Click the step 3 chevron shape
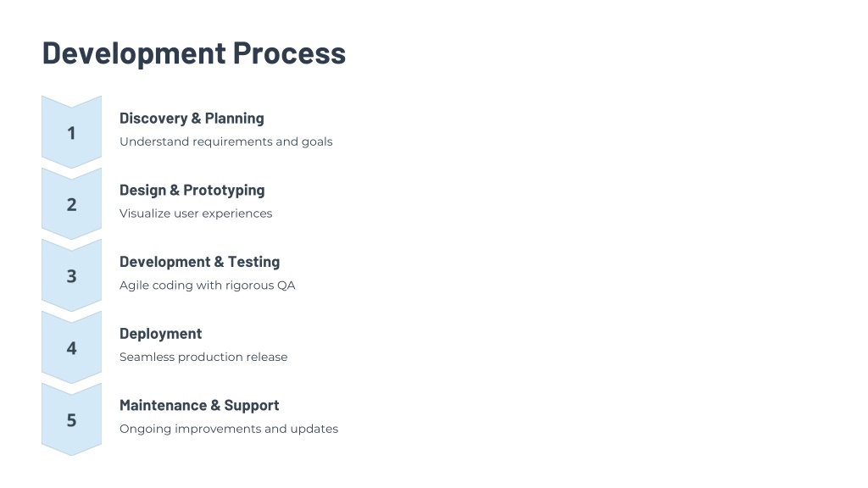 coord(71,276)
